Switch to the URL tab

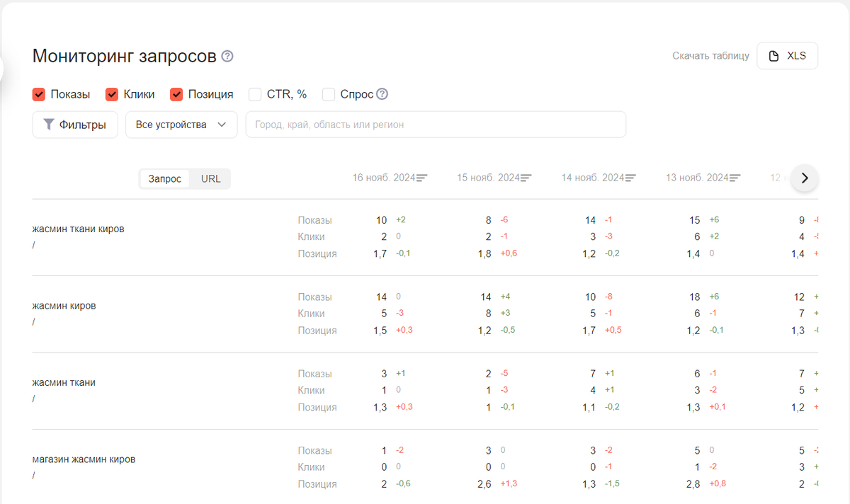[x=210, y=178]
